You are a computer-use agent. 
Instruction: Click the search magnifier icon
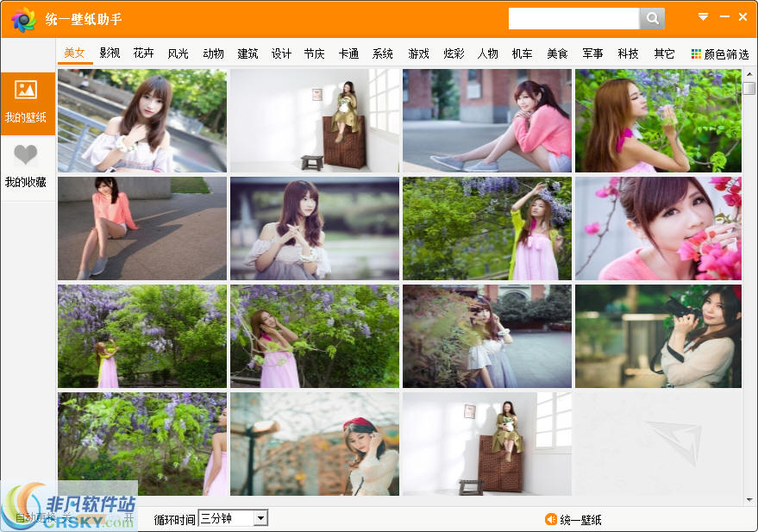point(652,17)
